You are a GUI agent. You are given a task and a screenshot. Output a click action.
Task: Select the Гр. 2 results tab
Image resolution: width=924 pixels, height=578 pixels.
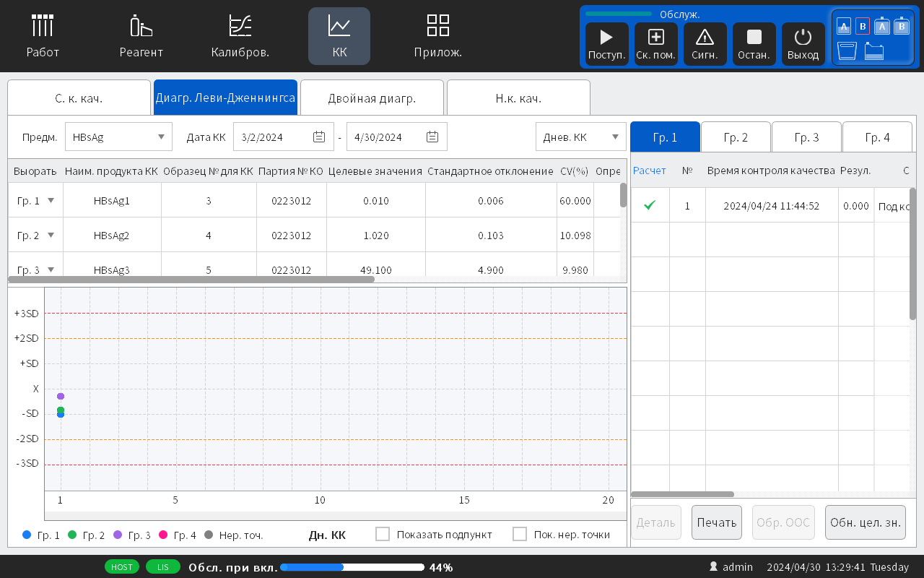click(736, 137)
